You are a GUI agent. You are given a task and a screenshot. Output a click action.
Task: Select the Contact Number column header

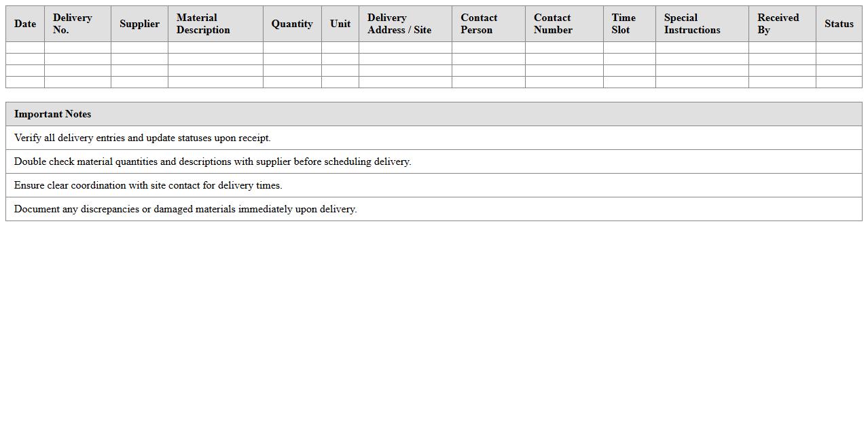(x=552, y=24)
